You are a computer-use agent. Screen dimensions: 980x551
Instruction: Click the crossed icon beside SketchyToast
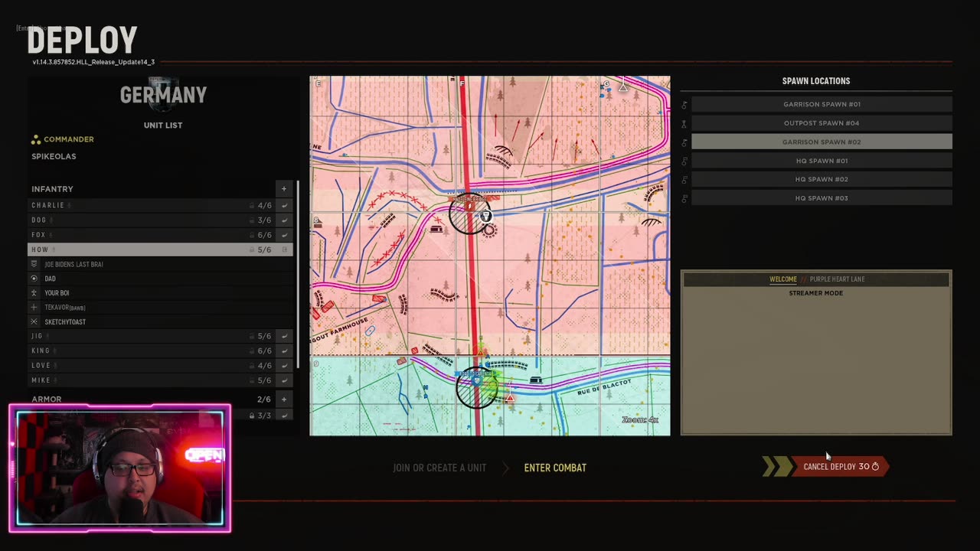tap(34, 322)
